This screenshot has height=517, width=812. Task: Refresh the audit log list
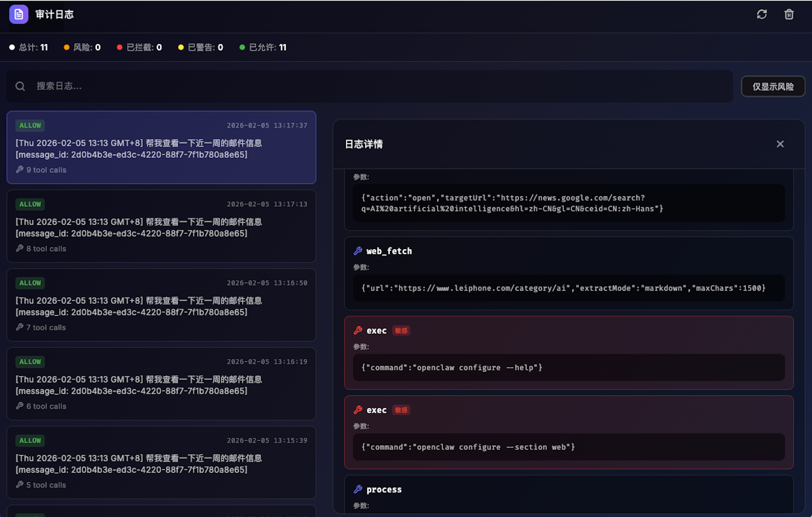(762, 14)
